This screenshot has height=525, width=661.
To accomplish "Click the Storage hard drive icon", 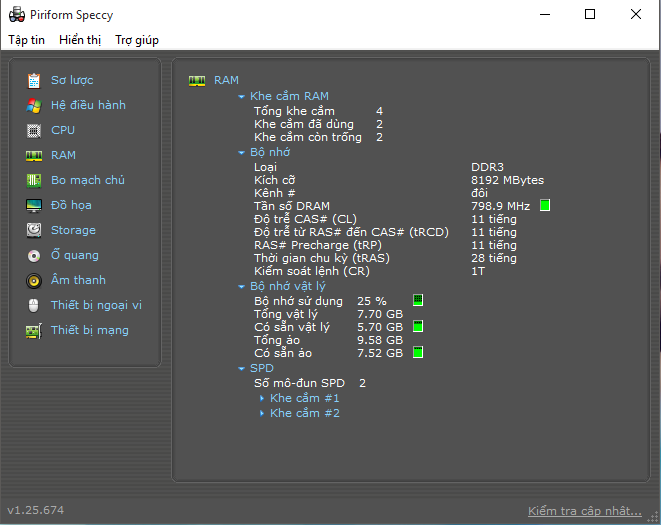I will (34, 230).
